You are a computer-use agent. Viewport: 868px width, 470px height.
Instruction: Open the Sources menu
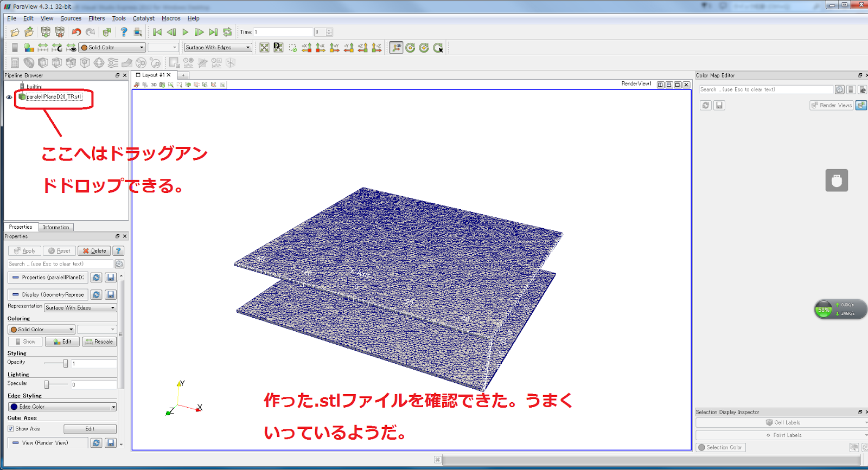pyautogui.click(x=71, y=18)
